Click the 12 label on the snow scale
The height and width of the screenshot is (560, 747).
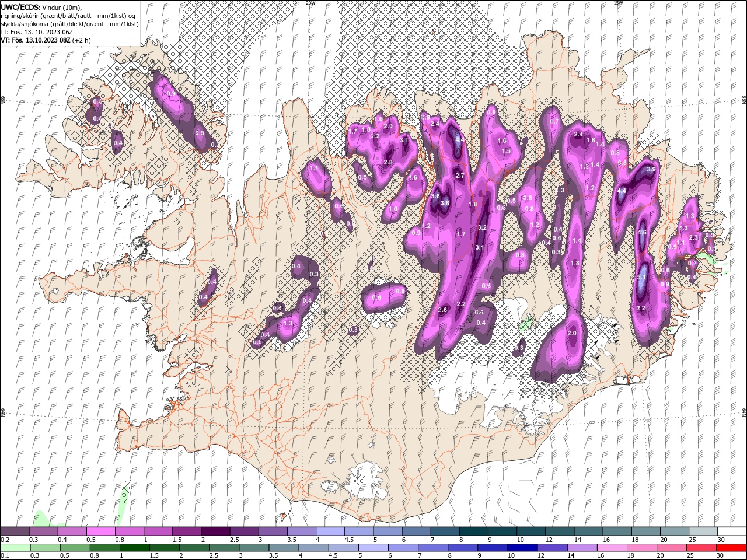click(x=549, y=540)
